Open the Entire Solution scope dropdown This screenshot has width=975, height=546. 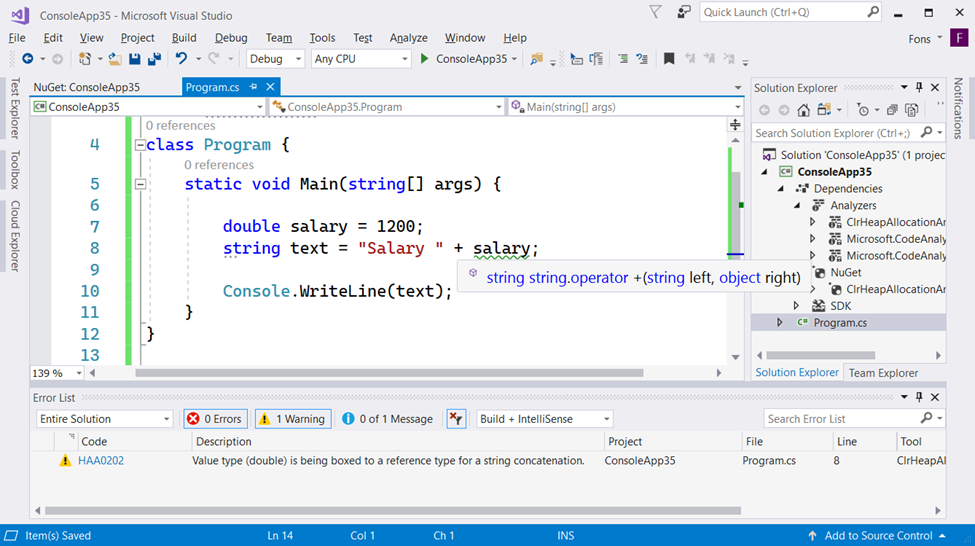tap(104, 419)
